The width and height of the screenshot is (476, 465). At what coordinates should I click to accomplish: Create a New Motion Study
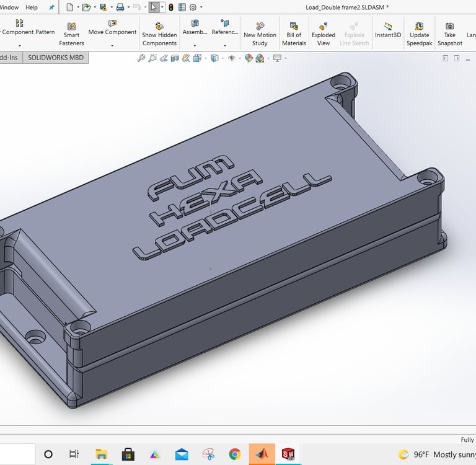tap(260, 34)
